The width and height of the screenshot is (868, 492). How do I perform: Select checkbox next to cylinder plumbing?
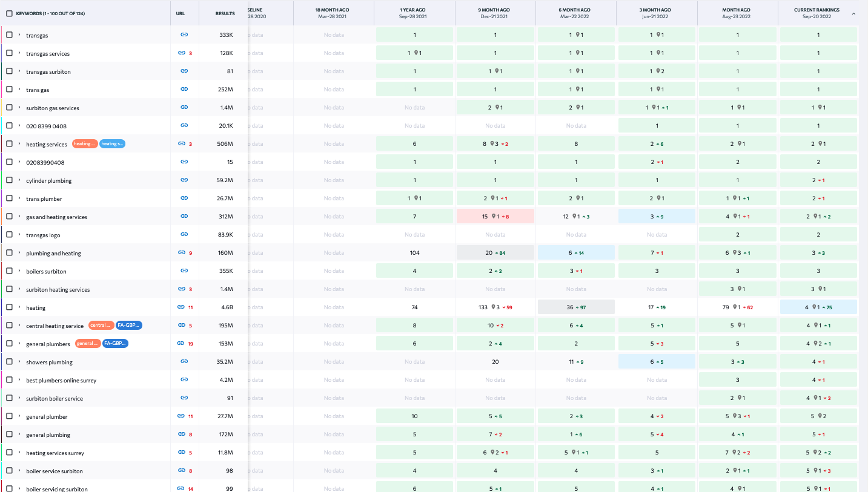coord(9,180)
